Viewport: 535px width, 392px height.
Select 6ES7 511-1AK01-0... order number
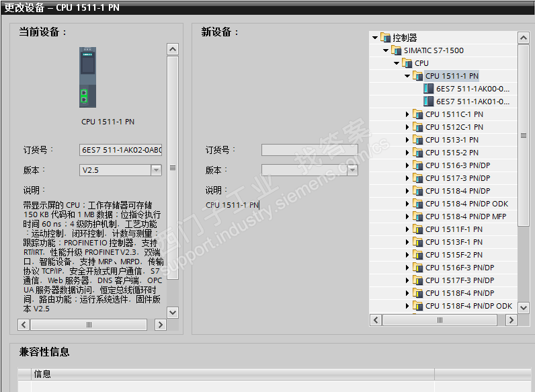coord(472,102)
